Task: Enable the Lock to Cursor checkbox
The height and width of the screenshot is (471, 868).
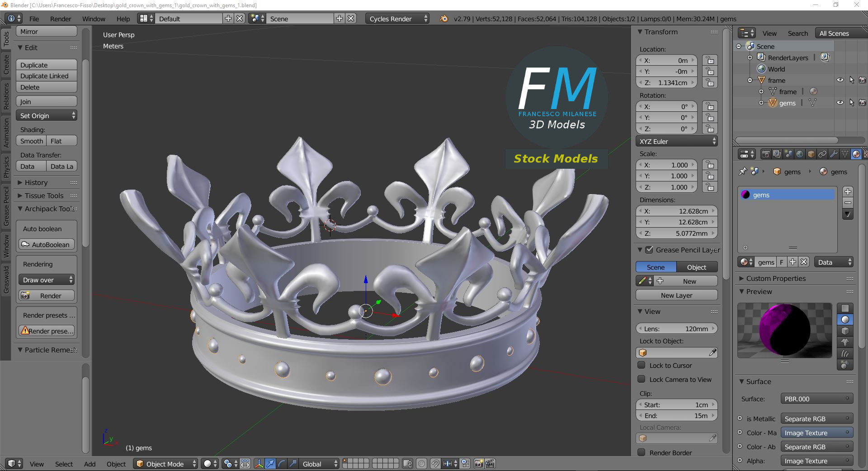Action: coord(642,365)
